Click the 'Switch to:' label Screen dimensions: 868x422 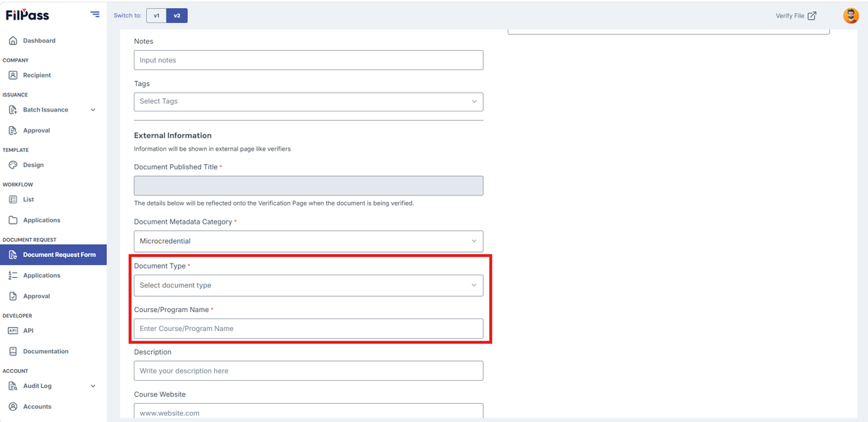click(x=127, y=15)
